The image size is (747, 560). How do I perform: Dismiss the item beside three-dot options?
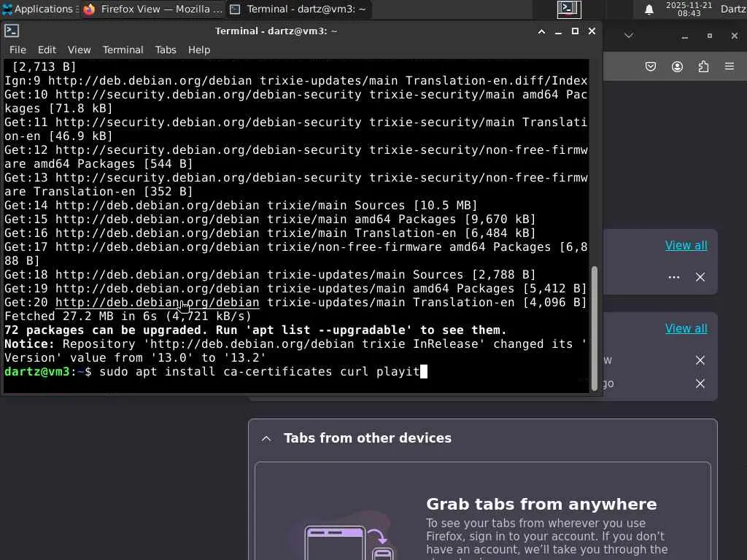700,277
